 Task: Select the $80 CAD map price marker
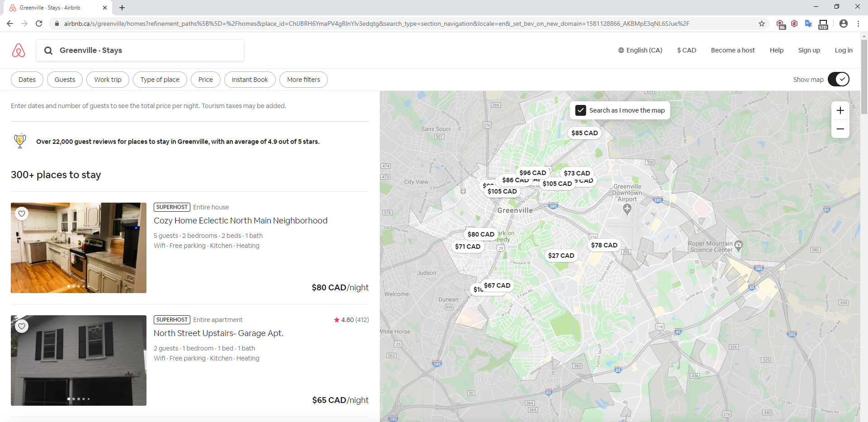[480, 234]
